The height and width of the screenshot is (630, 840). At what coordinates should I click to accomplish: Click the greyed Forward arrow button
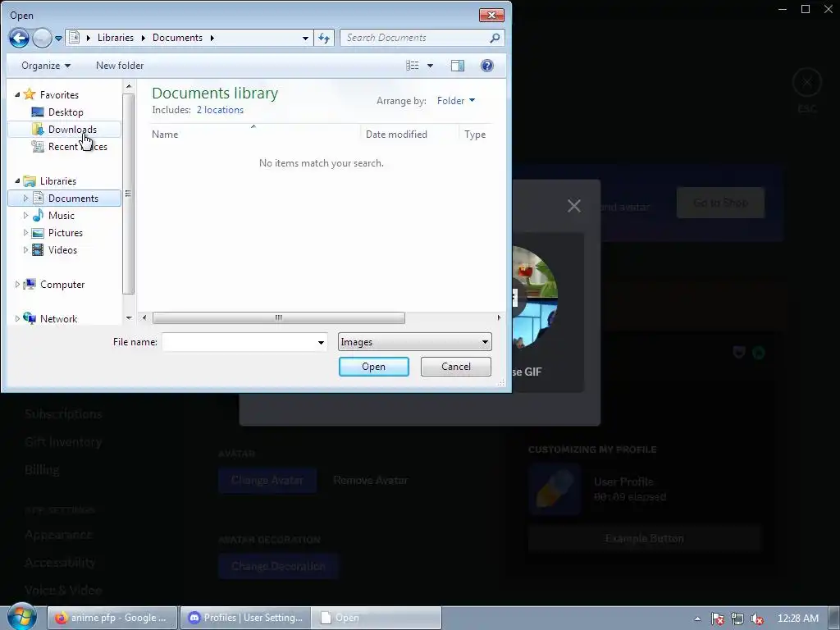click(42, 38)
